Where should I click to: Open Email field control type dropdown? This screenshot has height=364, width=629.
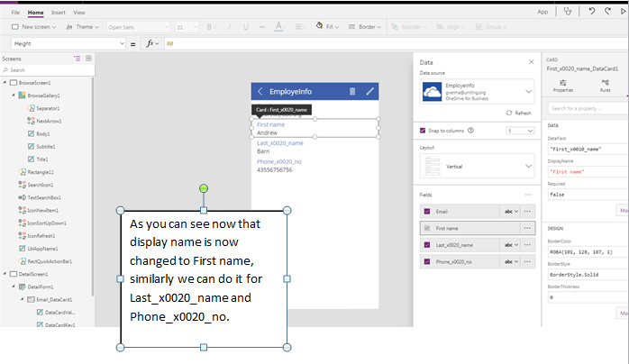(x=511, y=211)
